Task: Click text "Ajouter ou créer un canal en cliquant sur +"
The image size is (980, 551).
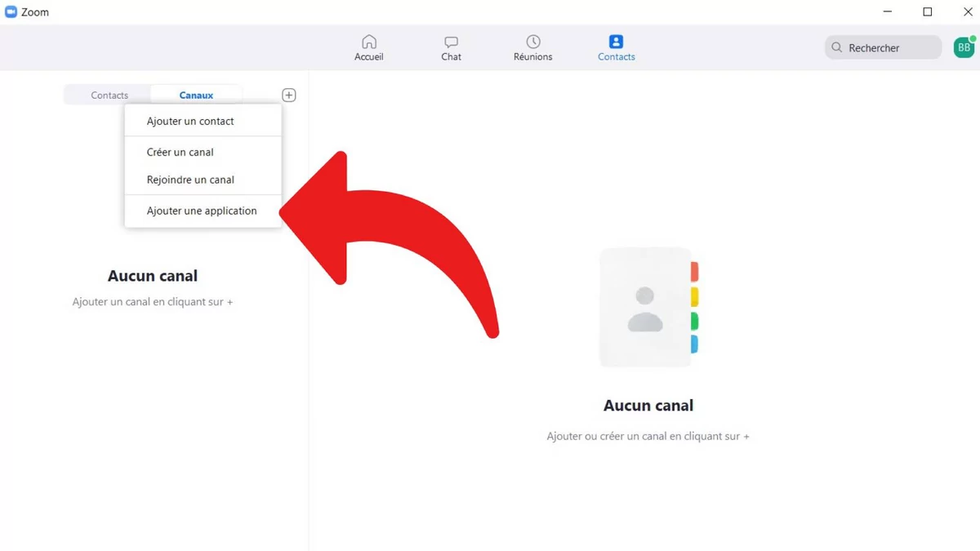Action: click(x=648, y=437)
